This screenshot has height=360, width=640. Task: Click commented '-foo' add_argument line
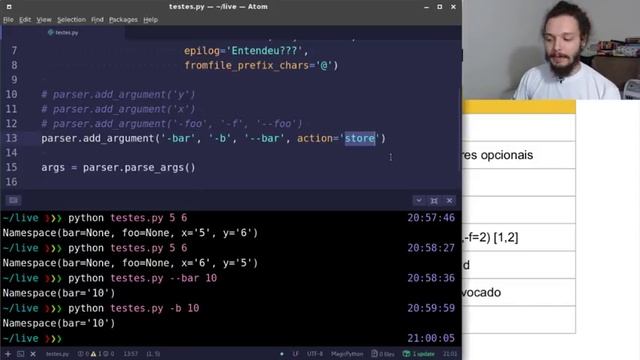pos(172,124)
